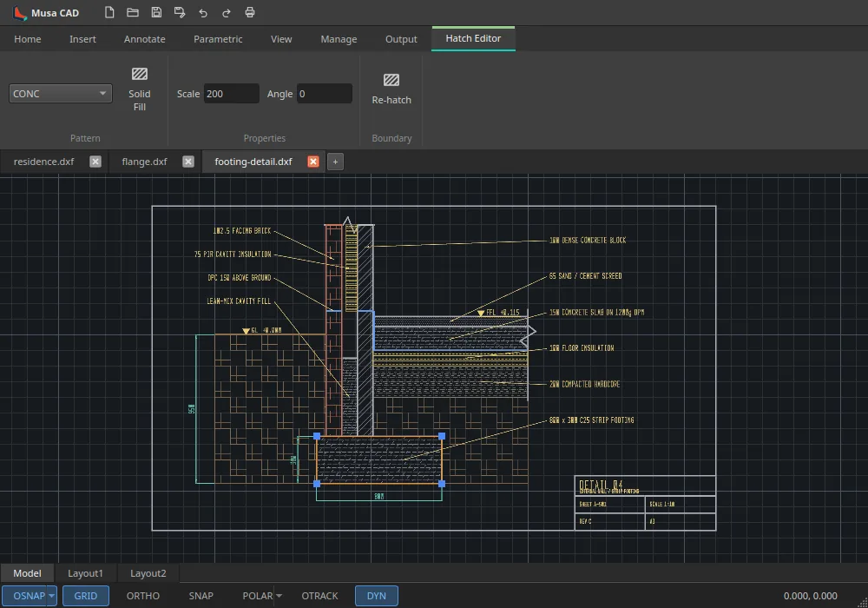Open a file with the folder icon
The height and width of the screenshot is (608, 868).
(133, 12)
